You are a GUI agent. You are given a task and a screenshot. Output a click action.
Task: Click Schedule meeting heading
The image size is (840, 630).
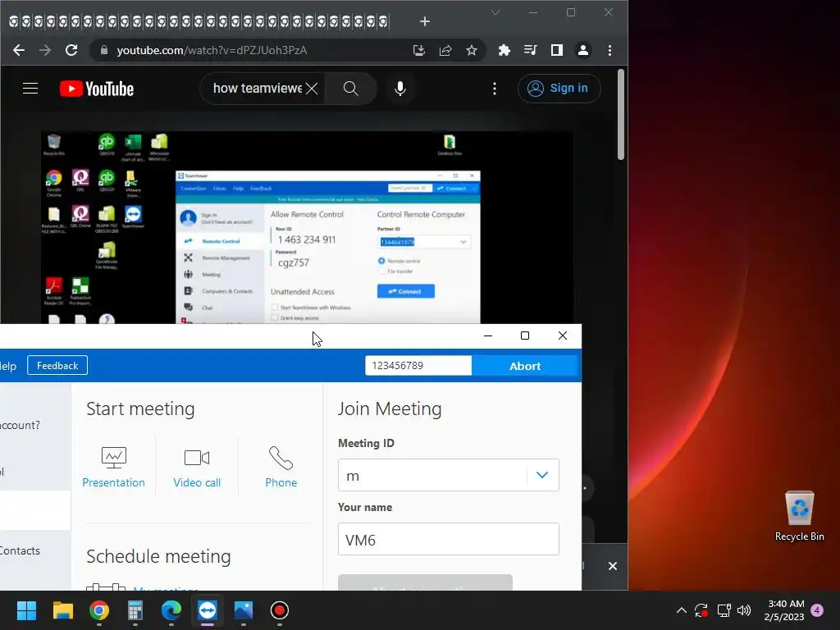click(x=158, y=556)
